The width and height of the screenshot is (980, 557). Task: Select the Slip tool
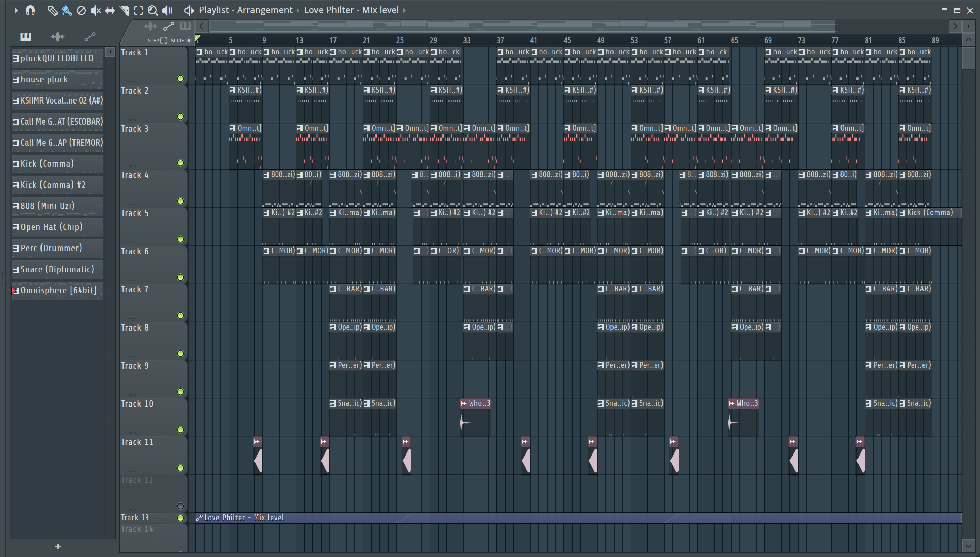[x=110, y=10]
